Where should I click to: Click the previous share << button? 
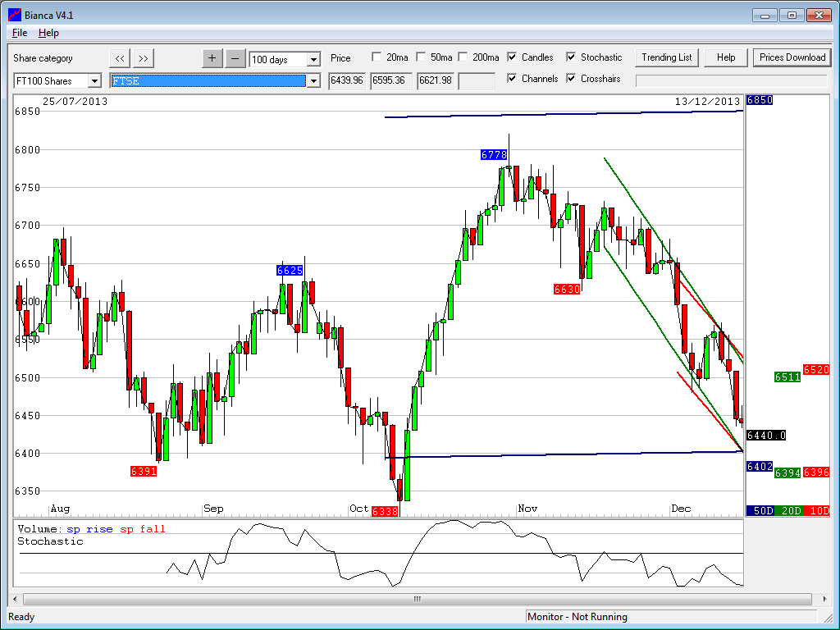(120, 57)
